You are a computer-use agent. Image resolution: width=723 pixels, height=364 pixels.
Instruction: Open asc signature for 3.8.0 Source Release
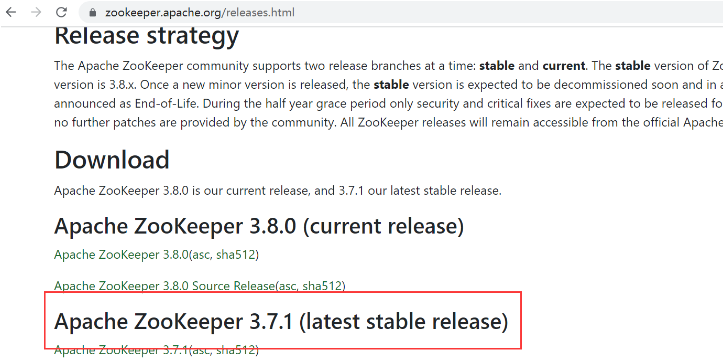click(x=287, y=286)
